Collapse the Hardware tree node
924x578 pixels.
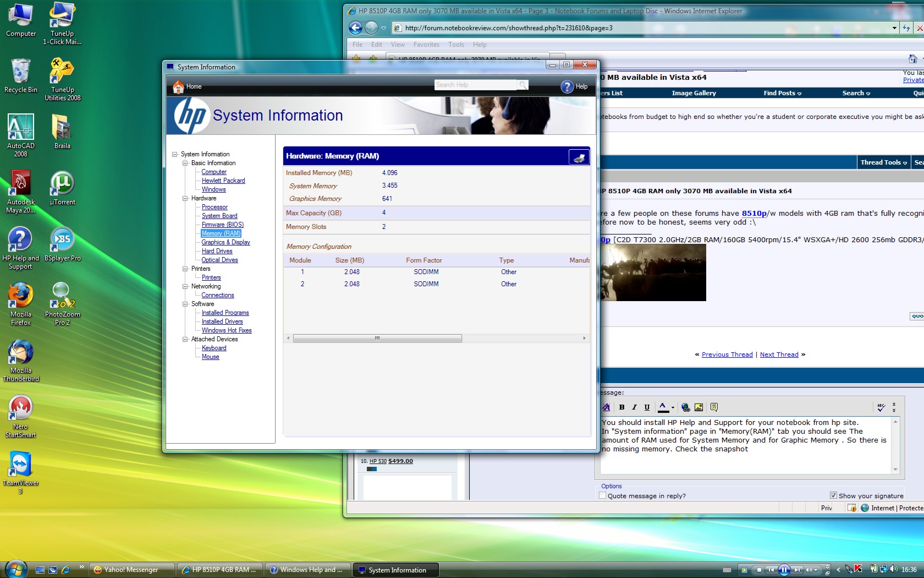(185, 198)
